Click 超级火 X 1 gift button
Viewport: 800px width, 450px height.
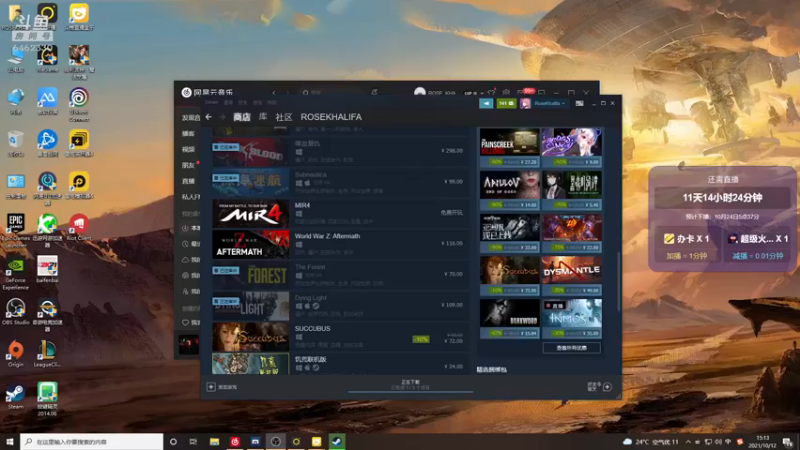click(758, 238)
